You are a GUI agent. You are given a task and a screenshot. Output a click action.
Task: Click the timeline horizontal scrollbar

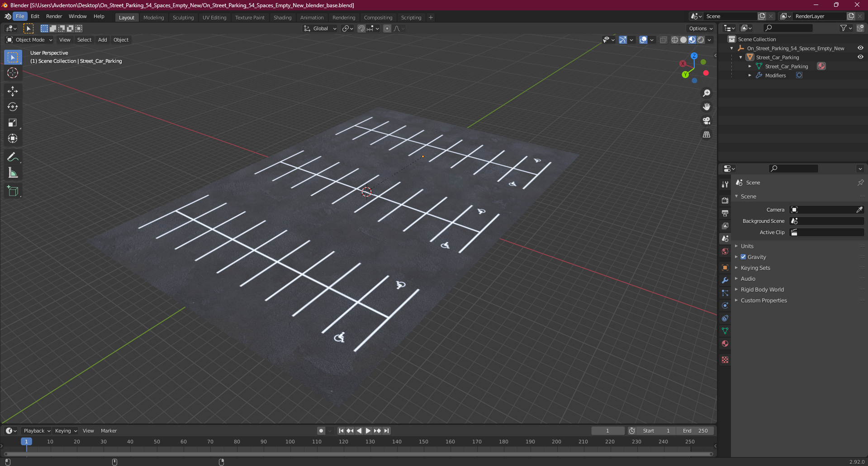(358, 454)
